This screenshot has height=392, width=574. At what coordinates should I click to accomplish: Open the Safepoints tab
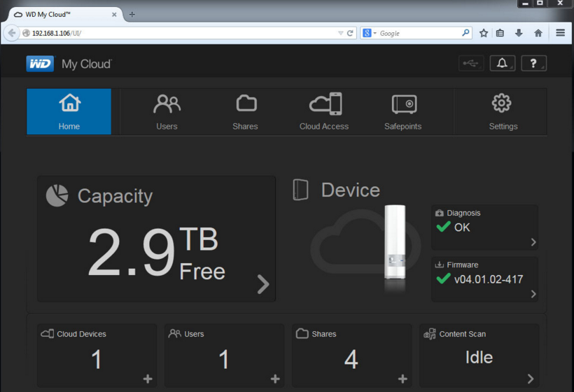(x=404, y=112)
